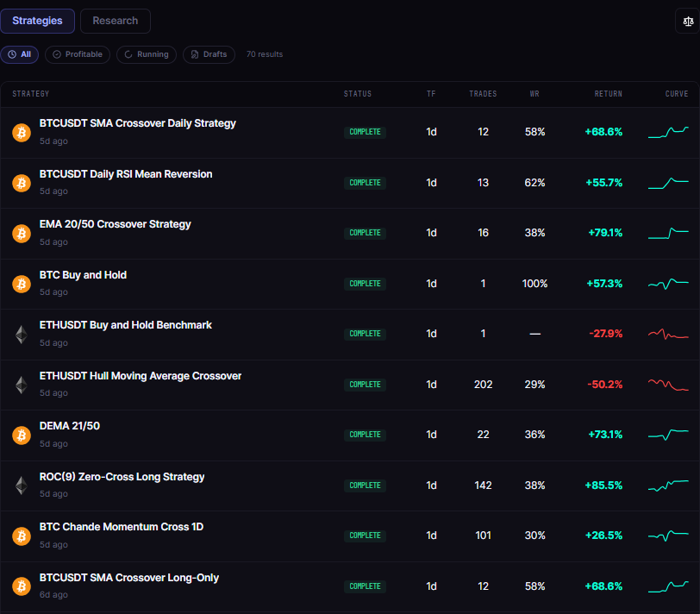Viewport: 700px width, 614px height.
Task: Open the BTC Buy and Hold strategy
Action: point(83,275)
